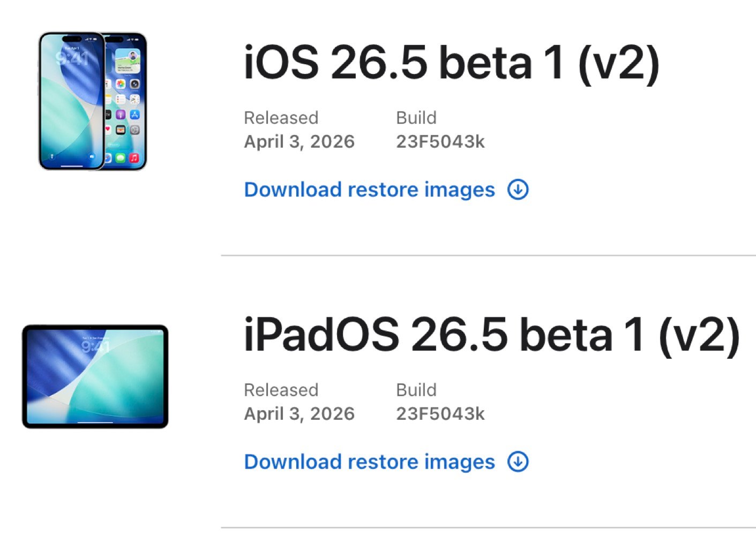This screenshot has height=544, width=756.
Task: Click the Build label under iOS 26.5
Action: 416,118
